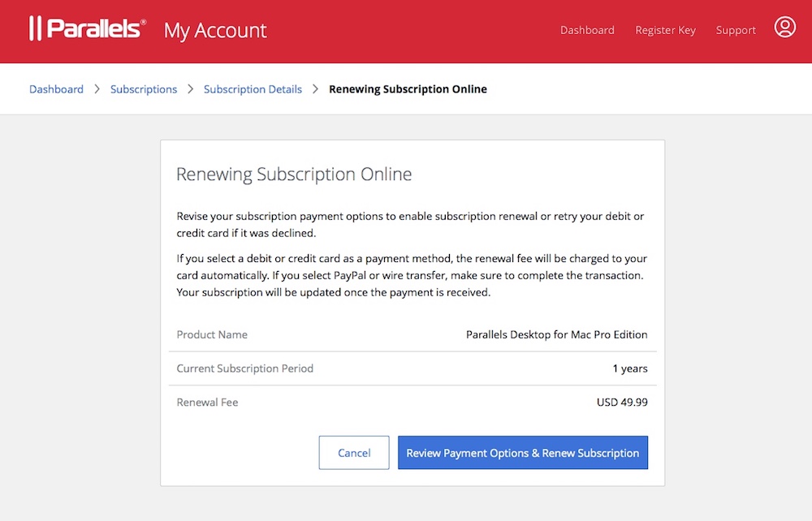Click the chevron after the Subscriptions breadcrumb
The width and height of the screenshot is (812, 521).
[191, 89]
